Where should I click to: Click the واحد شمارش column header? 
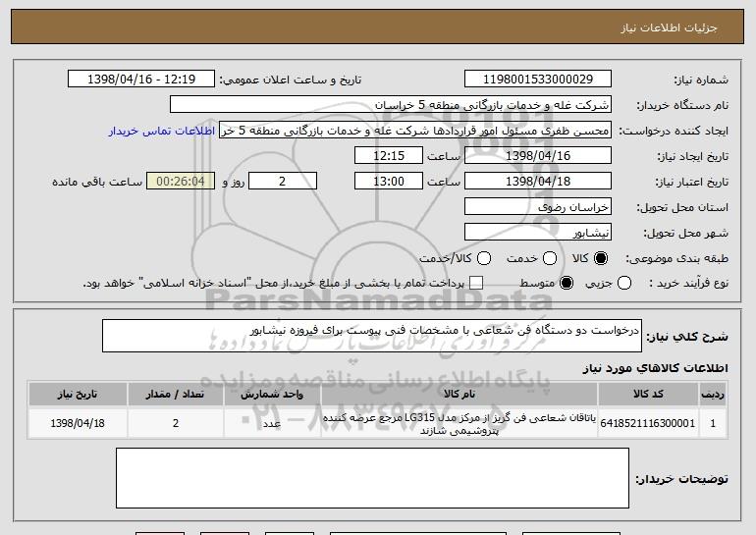(x=272, y=395)
